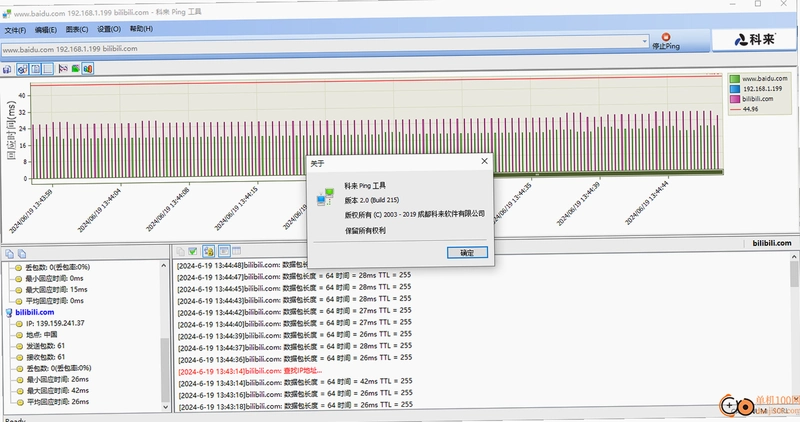Click the bilibili.com label above the log

(772, 243)
